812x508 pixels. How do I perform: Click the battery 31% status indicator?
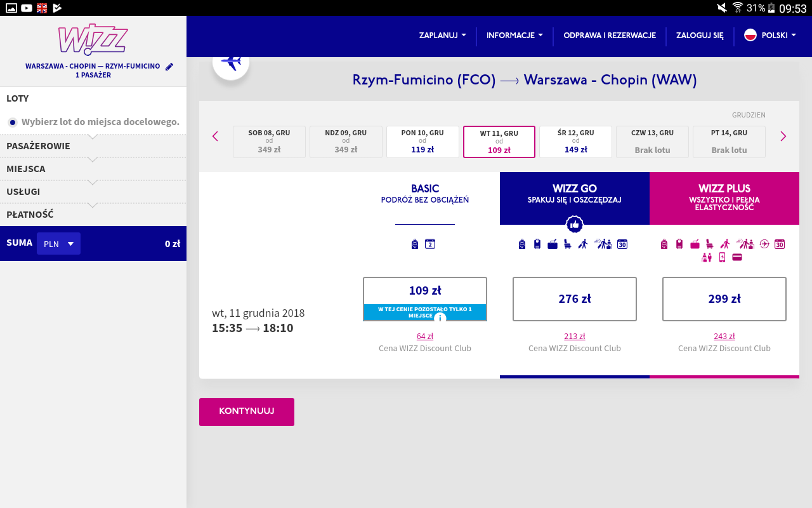(761, 8)
